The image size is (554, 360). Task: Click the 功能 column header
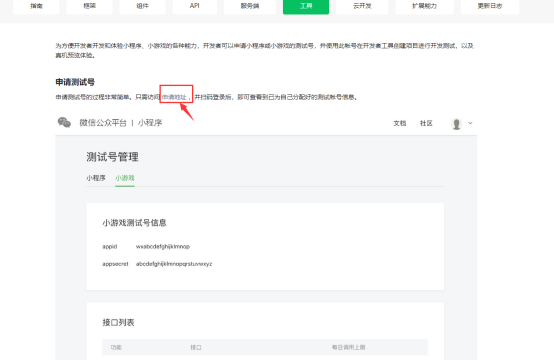(116, 348)
